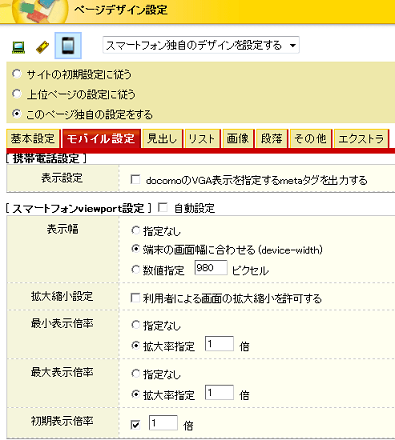This screenshot has height=440, width=395.
Task: Select 拡大率指定 for 最小表示倍率
Action: click(135, 345)
